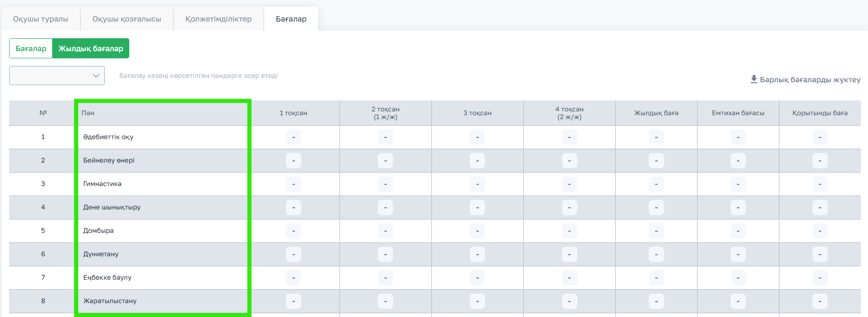Select the Бағалар tab
The width and height of the screenshot is (868, 317).
click(291, 19)
